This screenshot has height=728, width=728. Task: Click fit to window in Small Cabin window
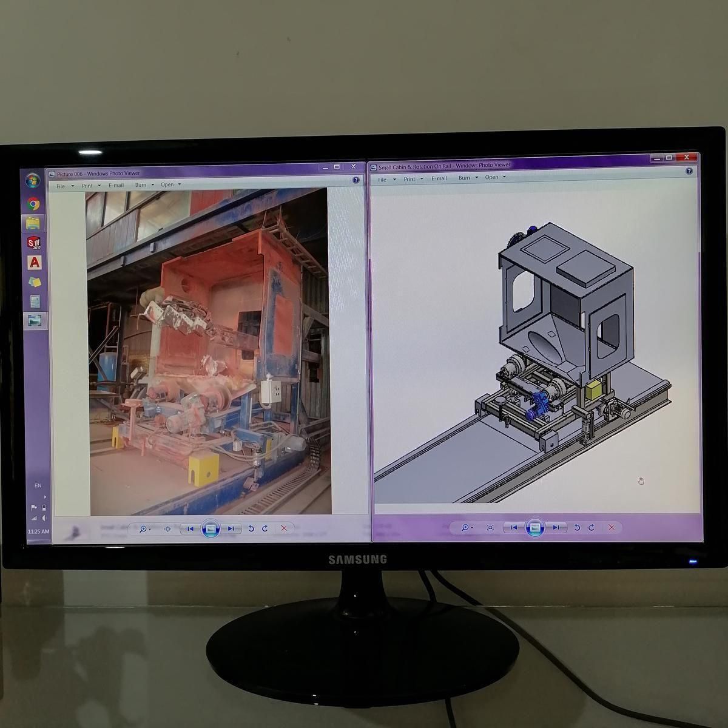pyautogui.click(x=490, y=528)
